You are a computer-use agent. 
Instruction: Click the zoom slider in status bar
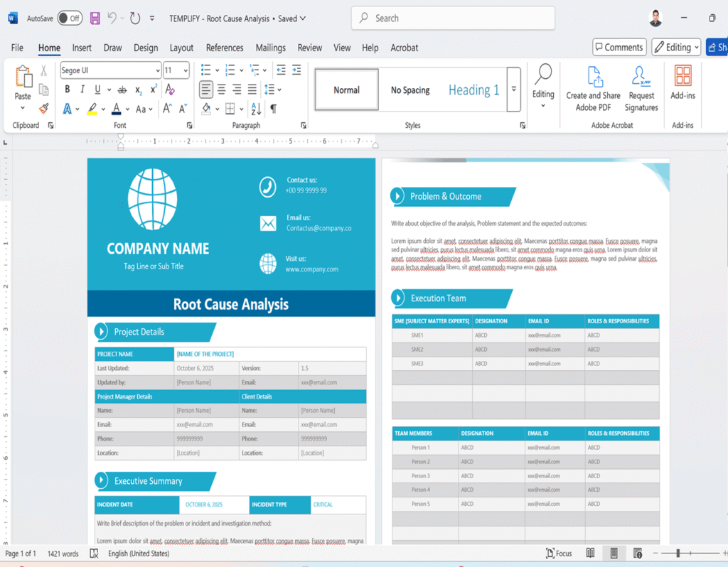click(678, 553)
